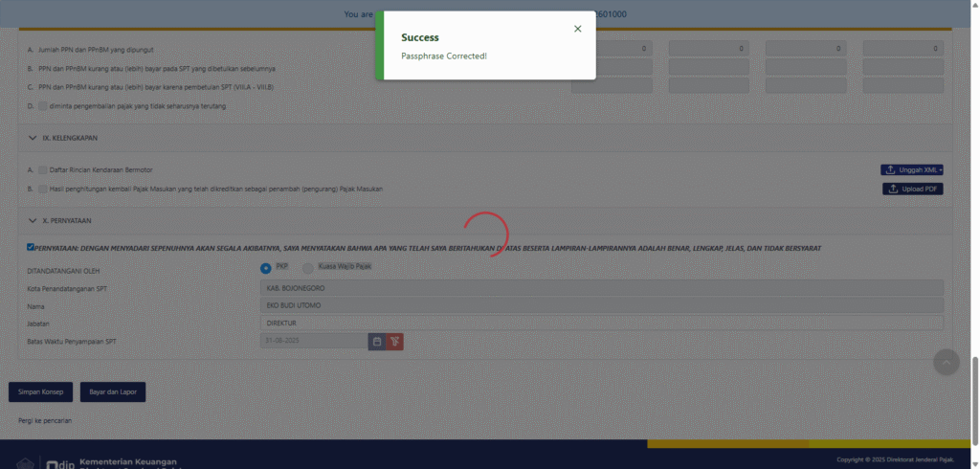This screenshot has height=469, width=980.
Task: Open the Pergi ke pencarian link
Action: pyautogui.click(x=45, y=420)
